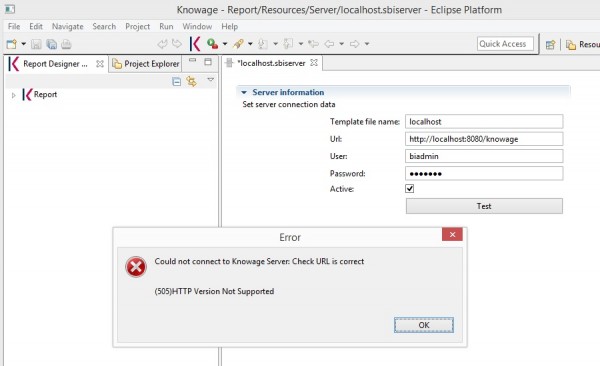This screenshot has width=600, height=366.
Task: Click the '(505)HTTP Version Not Supported' text
Action: click(x=214, y=291)
